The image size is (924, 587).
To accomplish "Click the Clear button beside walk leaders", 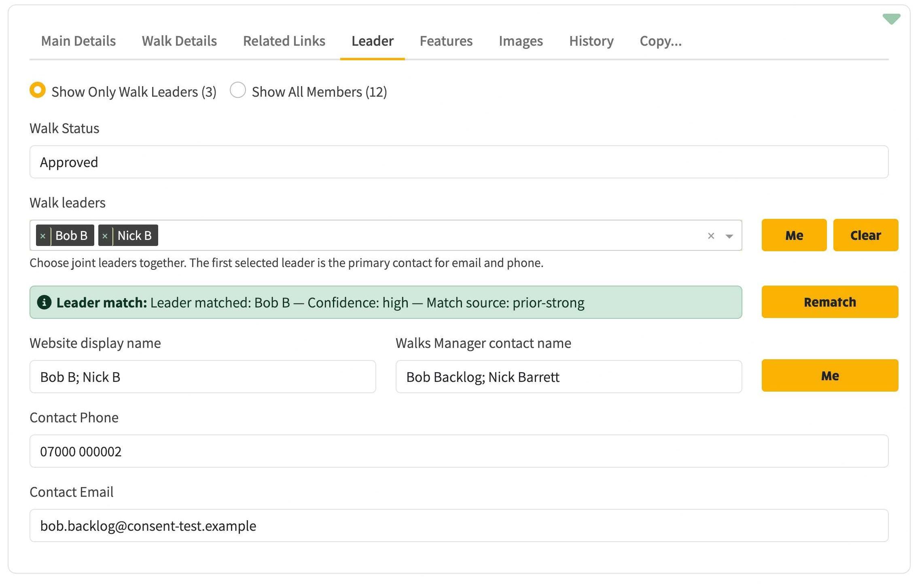I will pos(865,235).
